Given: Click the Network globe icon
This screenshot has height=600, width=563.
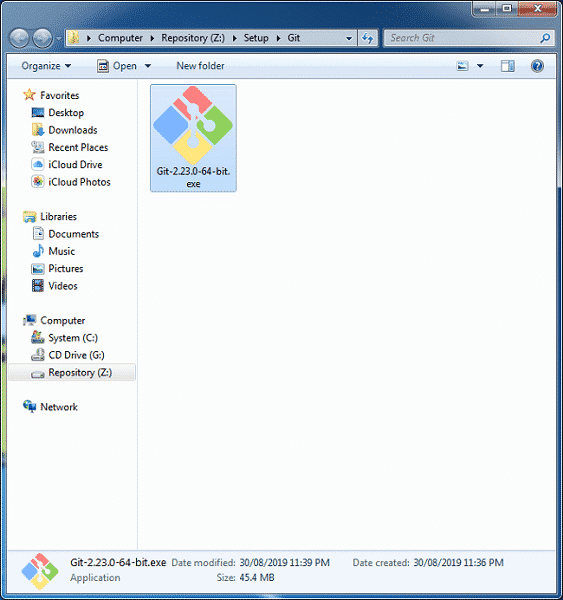Looking at the screenshot, I should pos(29,406).
